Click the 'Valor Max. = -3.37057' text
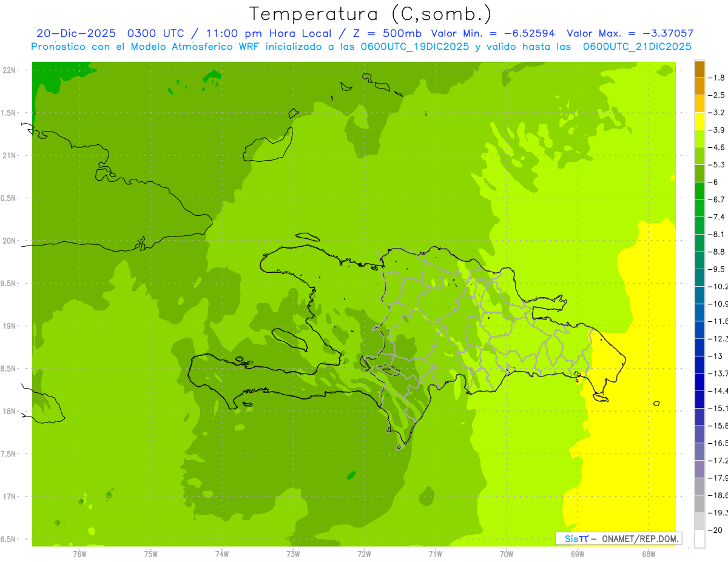 click(x=630, y=33)
